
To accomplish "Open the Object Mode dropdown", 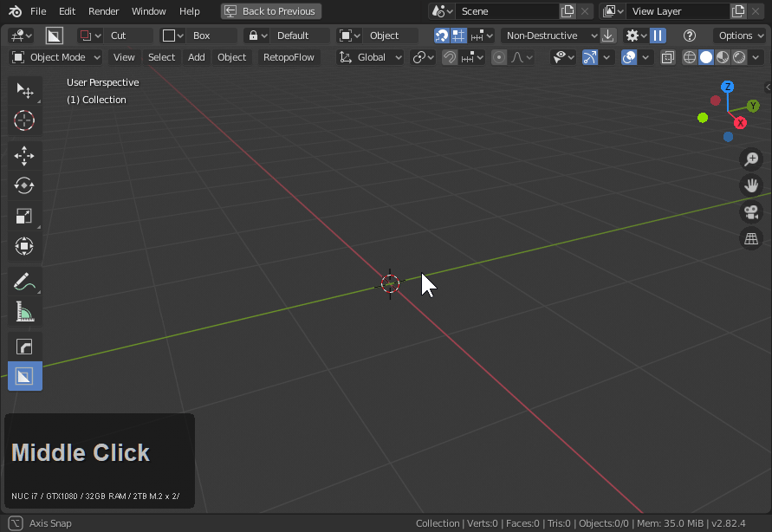I will [56, 57].
